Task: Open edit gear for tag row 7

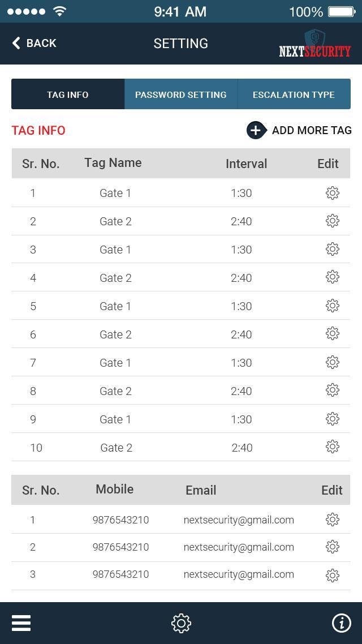Action: point(333,362)
